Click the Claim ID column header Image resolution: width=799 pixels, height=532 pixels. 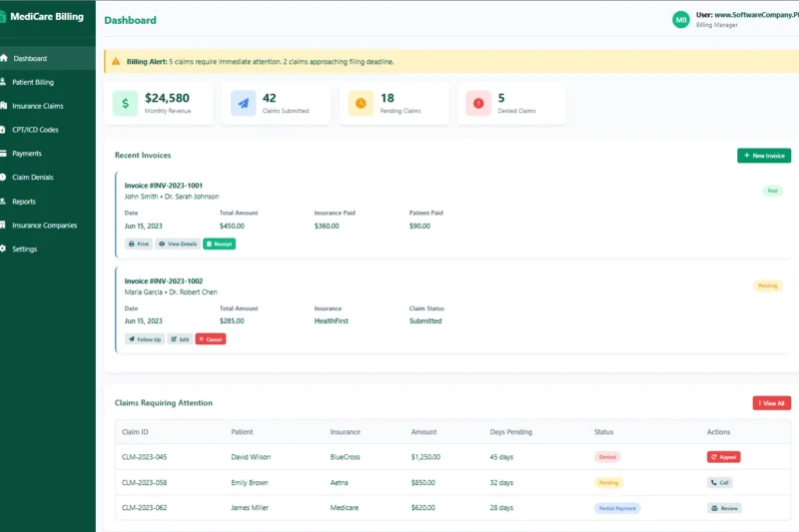coord(135,432)
